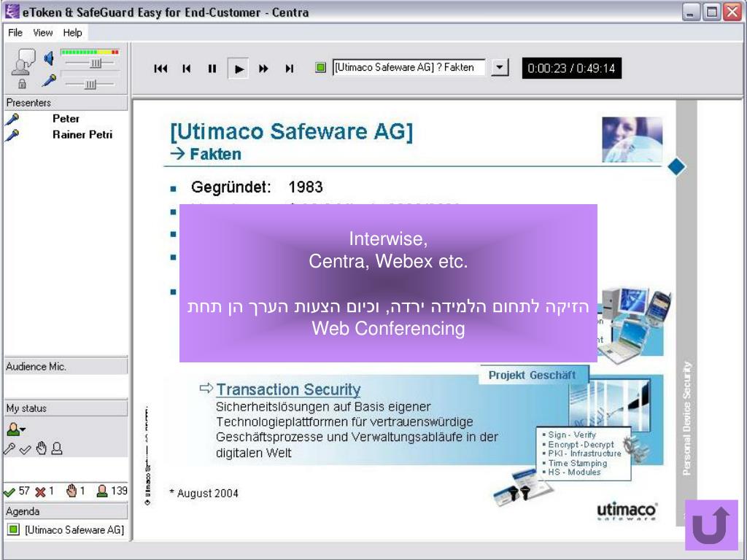This screenshot has width=747, height=560.
Task: Open the Help menu
Action: coord(72,32)
